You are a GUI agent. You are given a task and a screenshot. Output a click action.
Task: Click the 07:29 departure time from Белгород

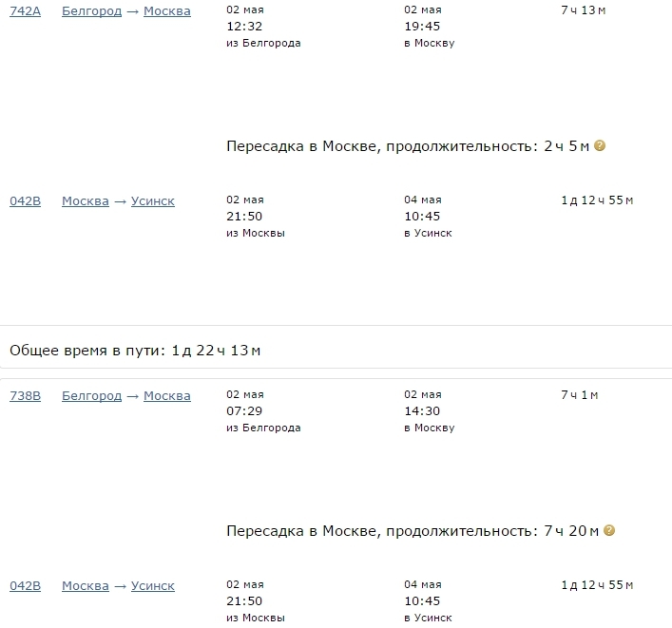coord(244,410)
